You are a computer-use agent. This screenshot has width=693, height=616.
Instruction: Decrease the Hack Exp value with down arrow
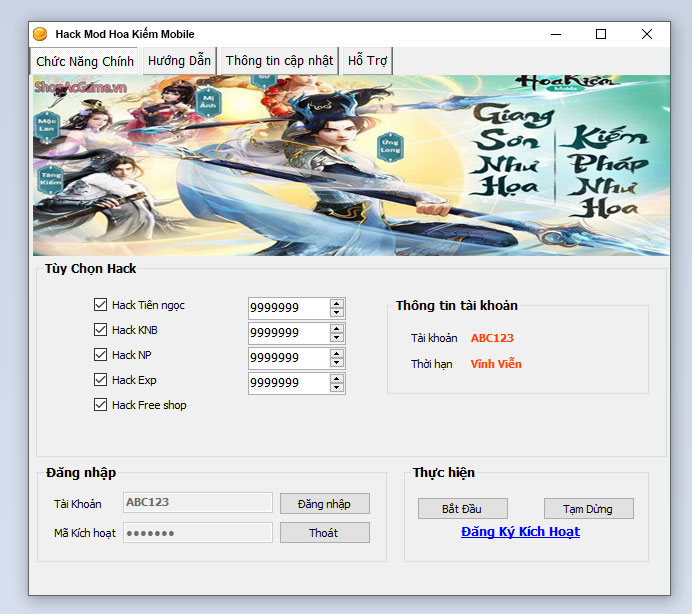(x=337, y=388)
